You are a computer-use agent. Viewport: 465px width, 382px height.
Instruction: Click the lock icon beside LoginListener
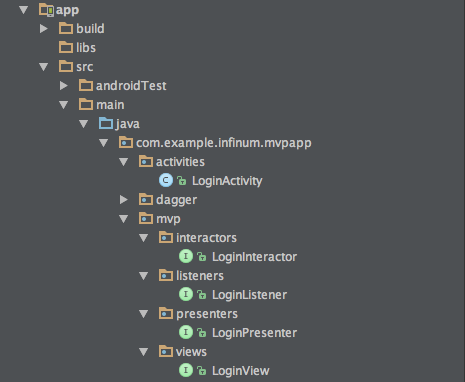(x=202, y=295)
